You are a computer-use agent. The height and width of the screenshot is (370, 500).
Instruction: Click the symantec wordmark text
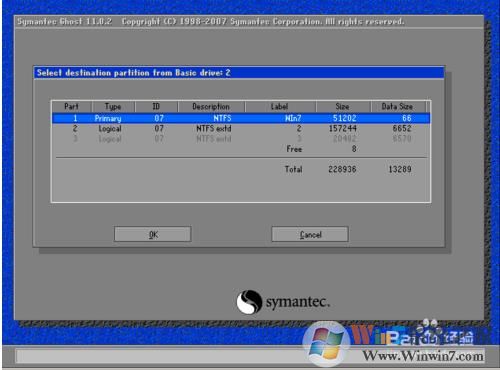(x=298, y=302)
